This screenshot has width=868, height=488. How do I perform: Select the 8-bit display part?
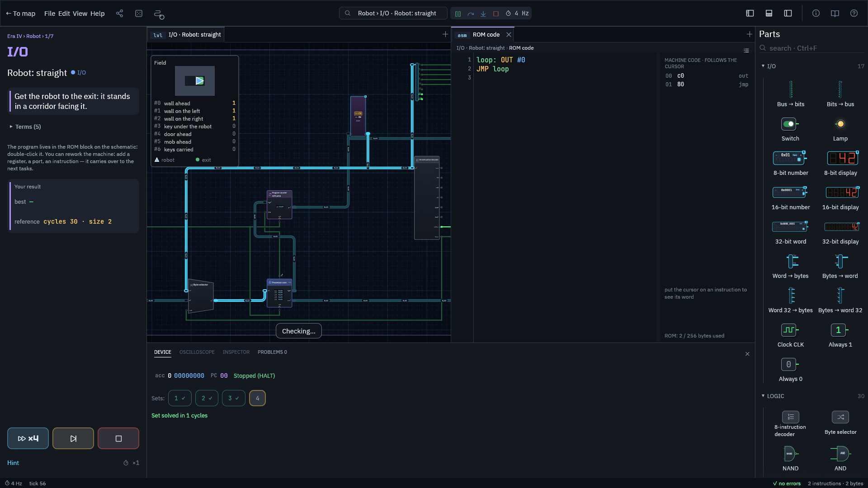[x=840, y=163]
